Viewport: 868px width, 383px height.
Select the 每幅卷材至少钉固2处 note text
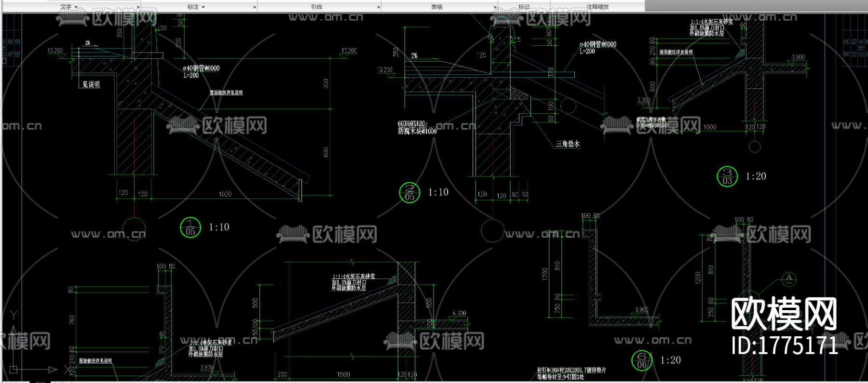(x=560, y=377)
